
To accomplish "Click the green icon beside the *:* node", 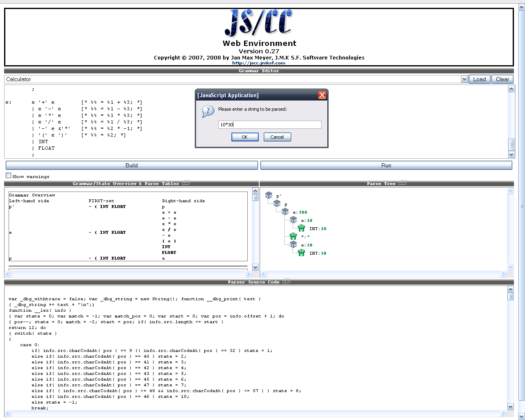I will (293, 236).
